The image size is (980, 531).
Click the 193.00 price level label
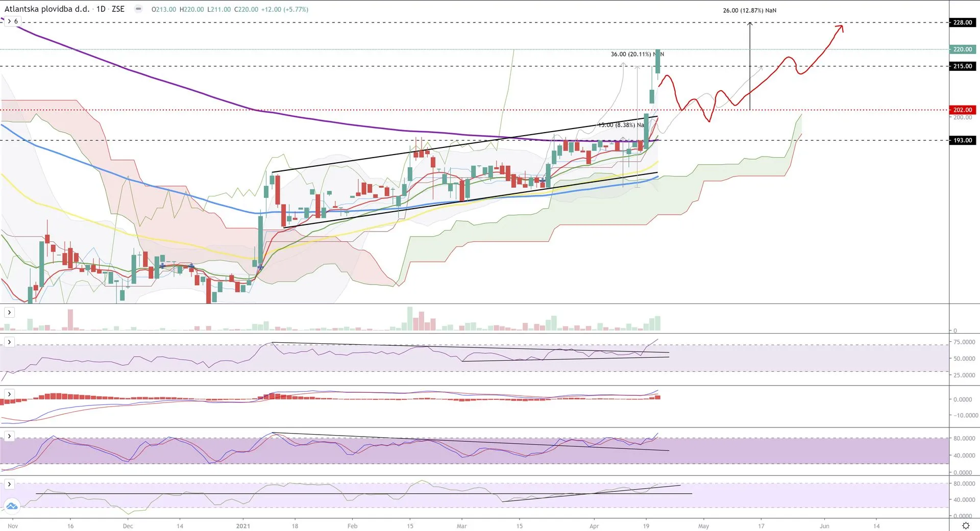click(x=963, y=140)
